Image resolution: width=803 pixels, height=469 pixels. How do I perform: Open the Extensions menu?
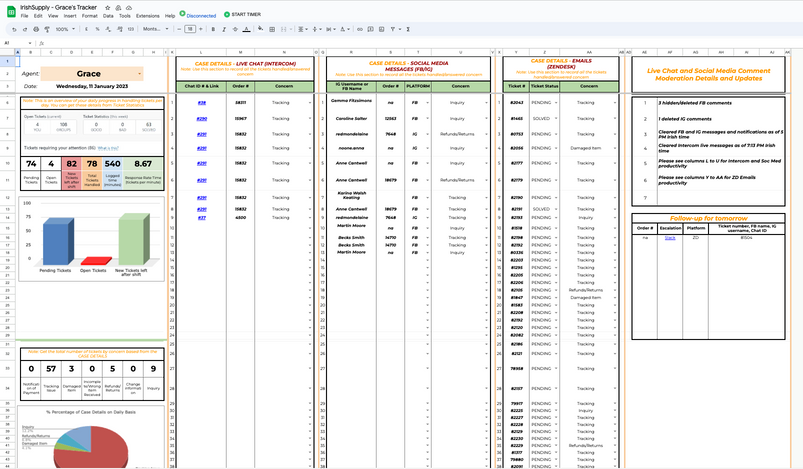(x=147, y=16)
